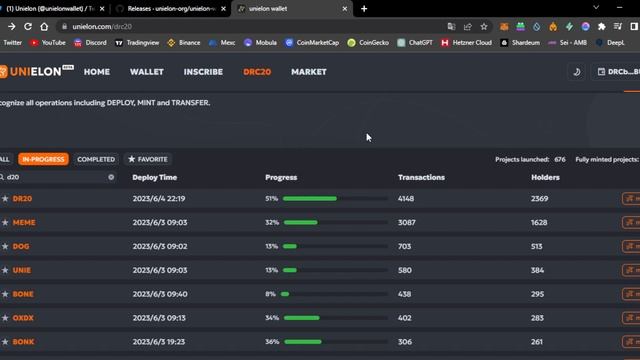Go to HOME page
The image size is (640, 360).
point(97,72)
